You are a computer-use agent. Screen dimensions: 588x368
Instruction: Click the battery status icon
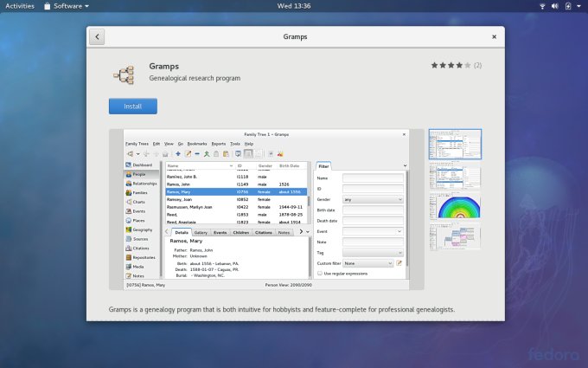[x=568, y=6]
